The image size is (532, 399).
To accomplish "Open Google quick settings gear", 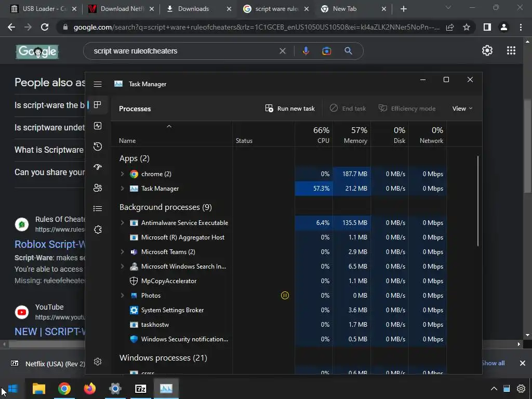I will point(487,50).
